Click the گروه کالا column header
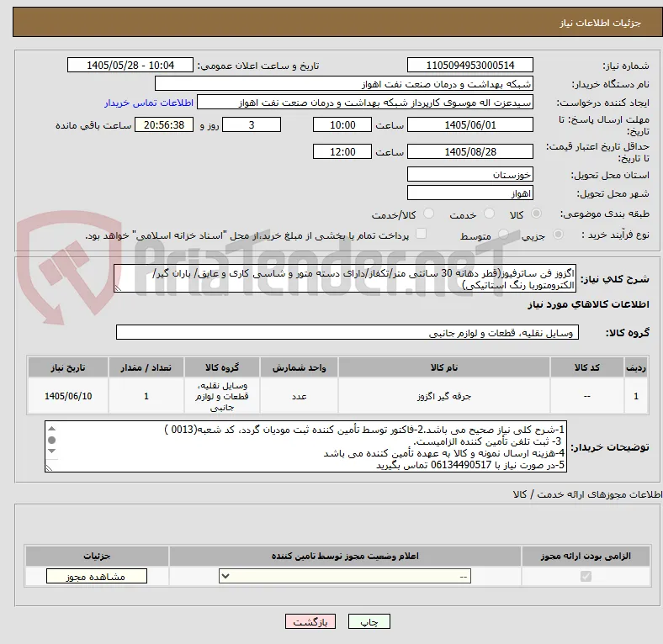Image resolution: width=663 pixels, height=644 pixels. [x=222, y=367]
